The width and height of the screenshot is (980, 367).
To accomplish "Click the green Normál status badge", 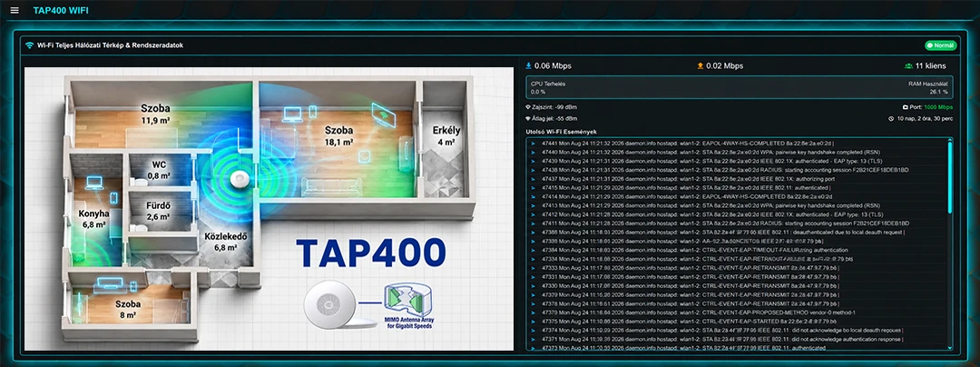I will pyautogui.click(x=941, y=45).
